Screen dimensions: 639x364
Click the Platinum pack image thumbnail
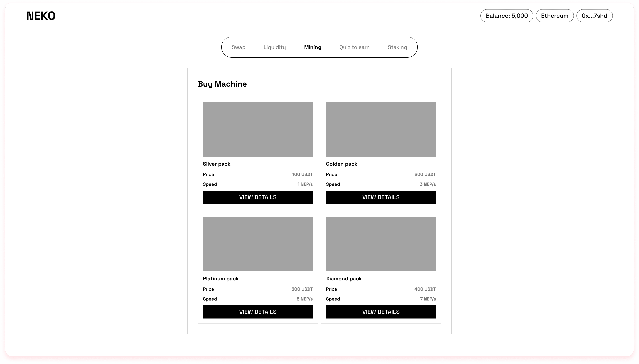(x=258, y=244)
